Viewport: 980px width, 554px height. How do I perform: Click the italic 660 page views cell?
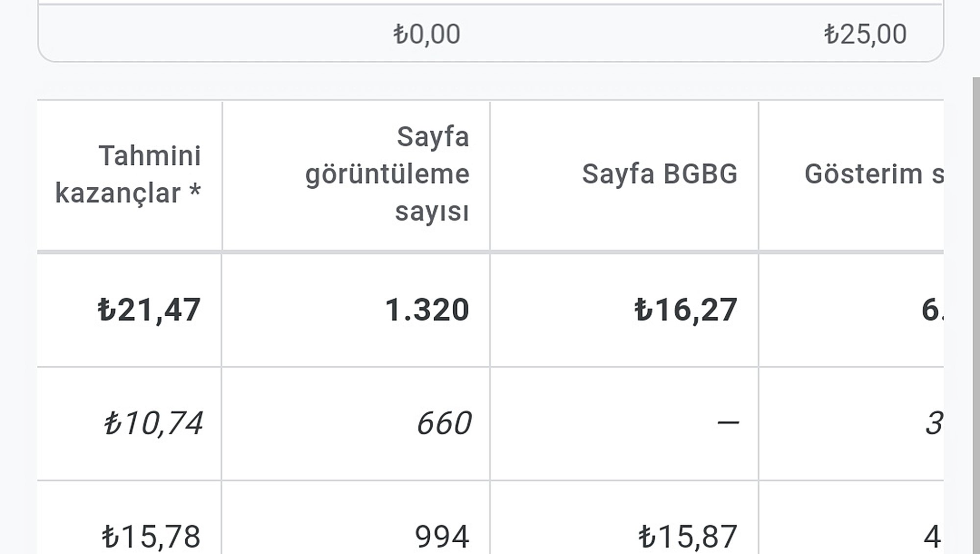[443, 423]
